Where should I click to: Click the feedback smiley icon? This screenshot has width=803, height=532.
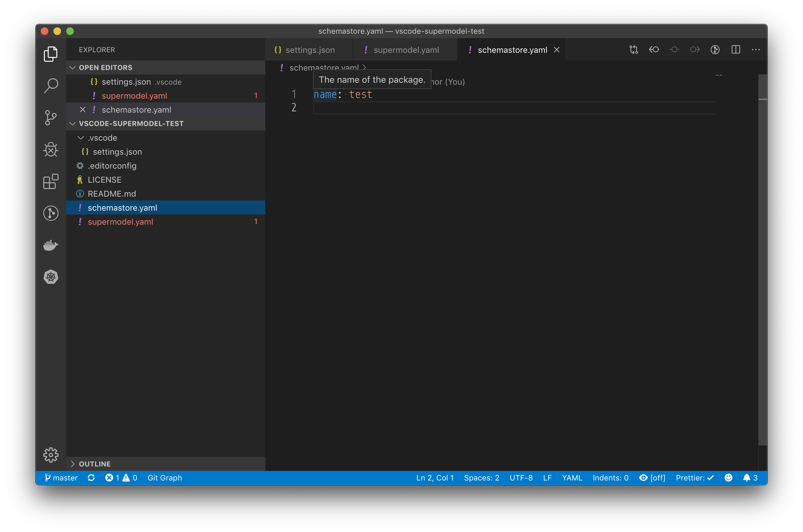click(x=728, y=478)
